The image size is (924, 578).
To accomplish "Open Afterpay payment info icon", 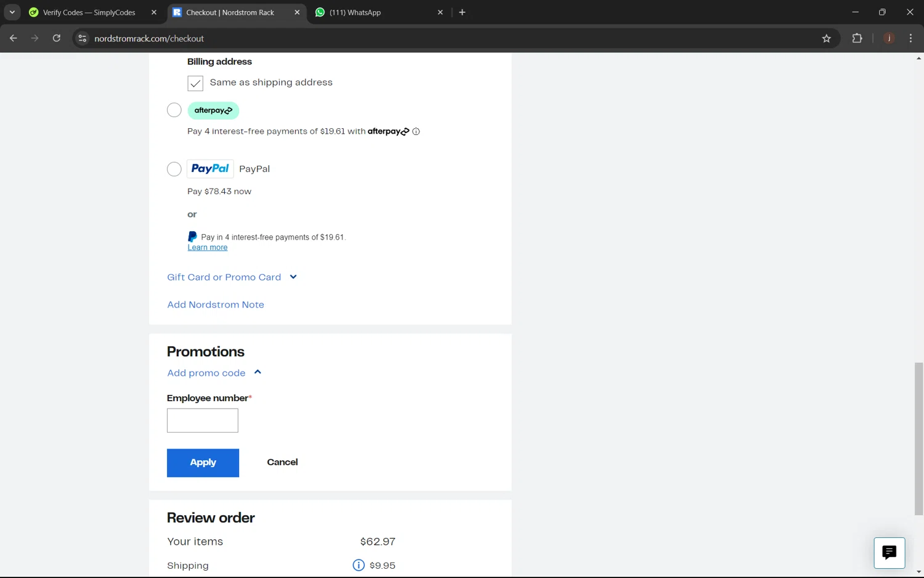I will [416, 131].
